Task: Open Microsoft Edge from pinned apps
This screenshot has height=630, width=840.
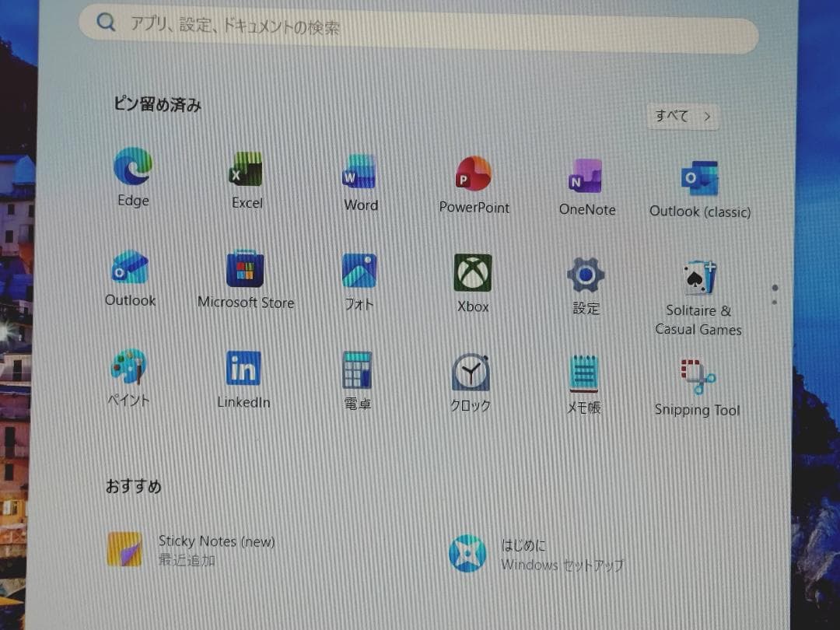Action: click(x=132, y=170)
